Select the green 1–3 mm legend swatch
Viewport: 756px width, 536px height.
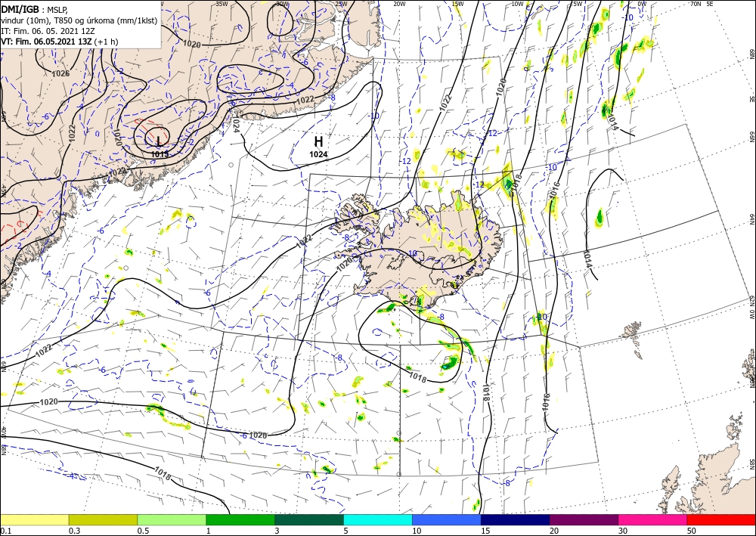pyautogui.click(x=240, y=520)
